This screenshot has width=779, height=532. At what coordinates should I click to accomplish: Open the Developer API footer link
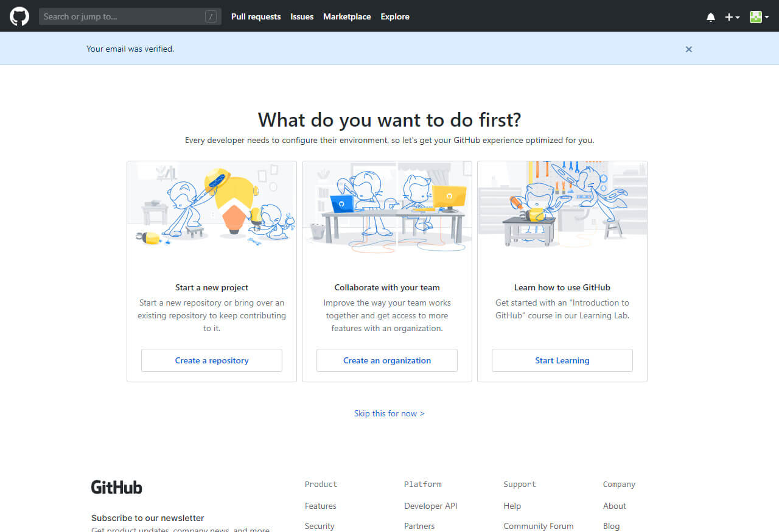[x=431, y=506]
